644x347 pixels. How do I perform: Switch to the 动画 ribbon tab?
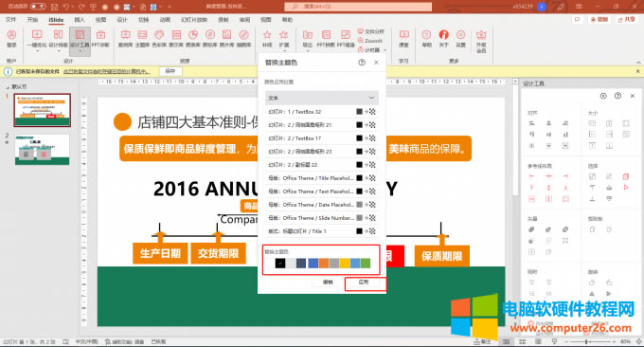pos(165,20)
